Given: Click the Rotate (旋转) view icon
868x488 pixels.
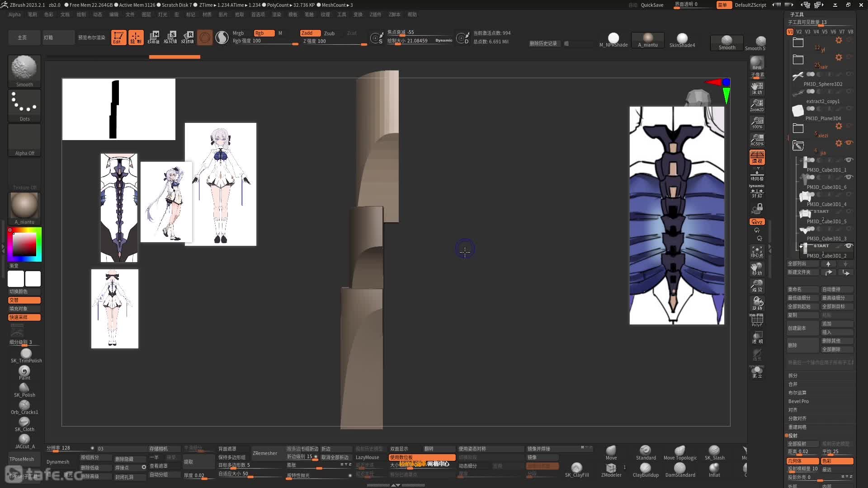Looking at the screenshot, I should coord(757,304).
